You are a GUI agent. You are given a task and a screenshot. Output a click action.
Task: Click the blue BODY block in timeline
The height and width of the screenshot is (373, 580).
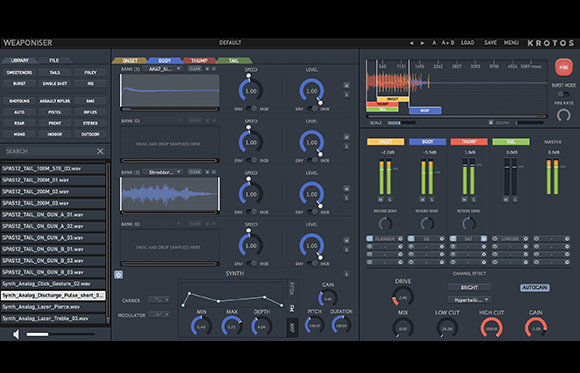pyautogui.click(x=425, y=110)
